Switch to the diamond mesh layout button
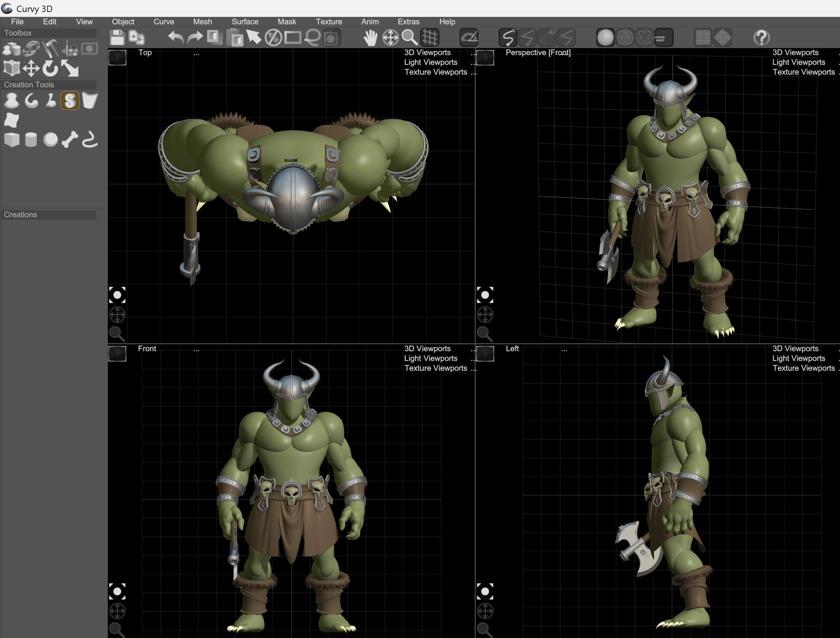 722,38
